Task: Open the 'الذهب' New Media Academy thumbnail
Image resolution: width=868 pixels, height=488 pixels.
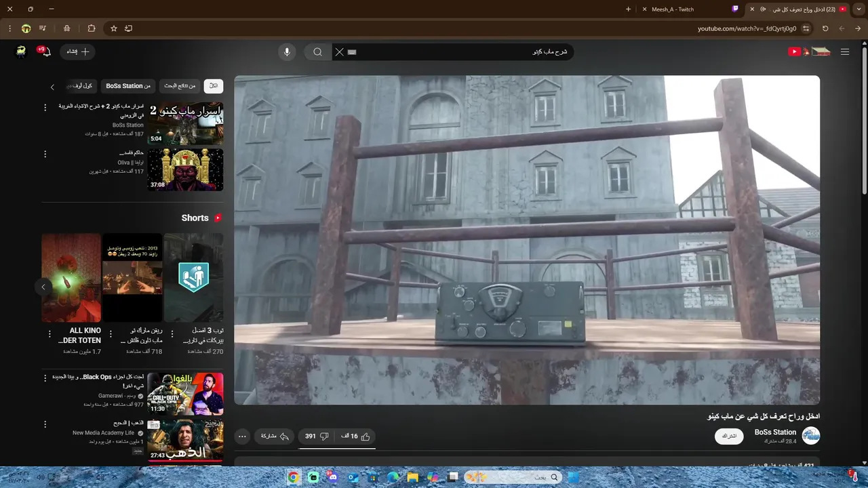Action: (x=186, y=440)
